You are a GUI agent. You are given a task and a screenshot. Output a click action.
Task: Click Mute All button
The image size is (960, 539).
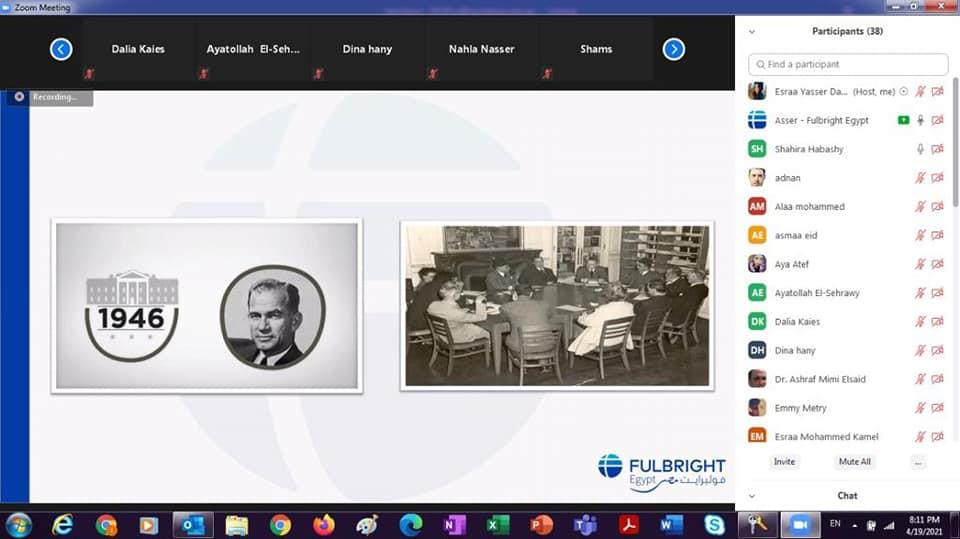(x=855, y=462)
